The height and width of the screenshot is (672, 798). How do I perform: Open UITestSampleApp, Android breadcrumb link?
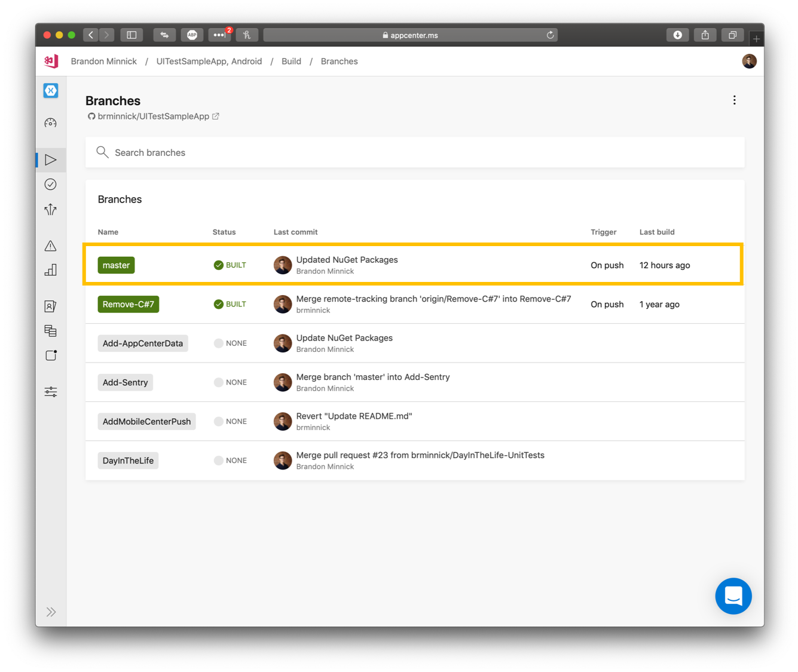[x=209, y=61]
